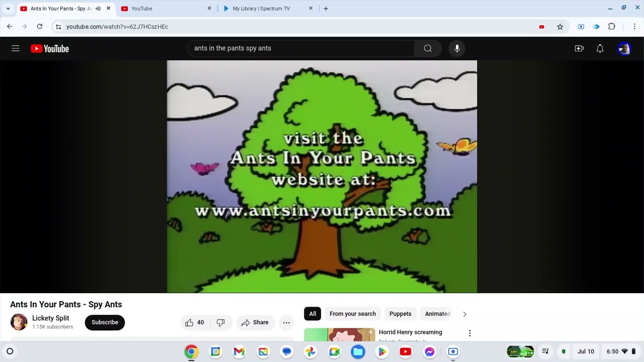This screenshot has width=644, height=362.
Task: Open options menu for Horrid Henry screaming
Action: [470, 333]
